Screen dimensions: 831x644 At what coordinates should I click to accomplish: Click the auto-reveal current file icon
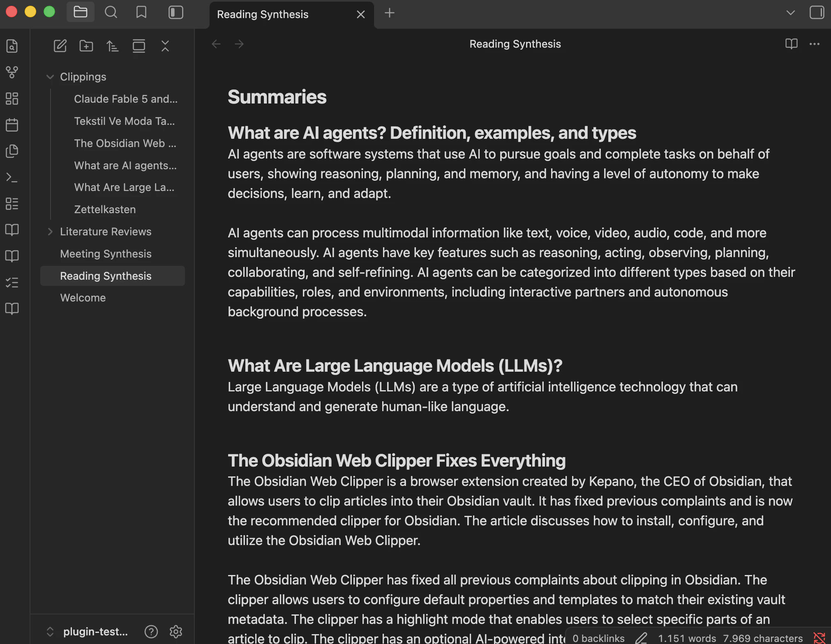pyautogui.click(x=139, y=46)
